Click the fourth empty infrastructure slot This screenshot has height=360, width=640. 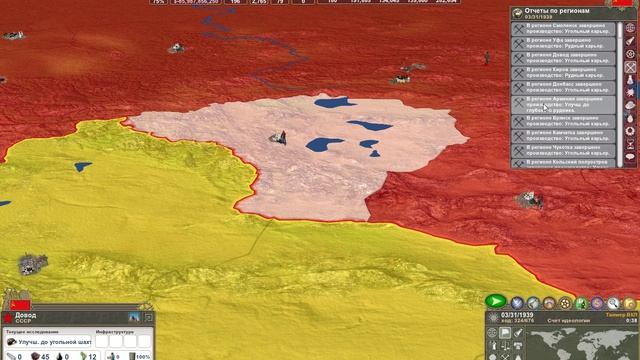[x=144, y=341]
